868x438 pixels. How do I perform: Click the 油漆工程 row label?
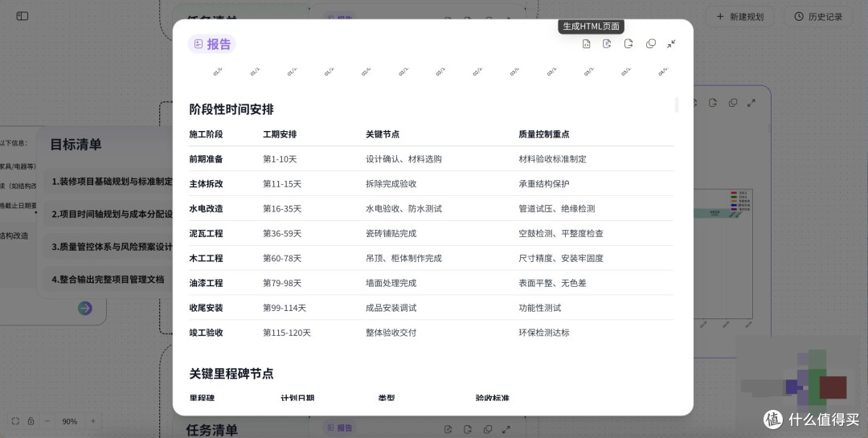tap(206, 283)
